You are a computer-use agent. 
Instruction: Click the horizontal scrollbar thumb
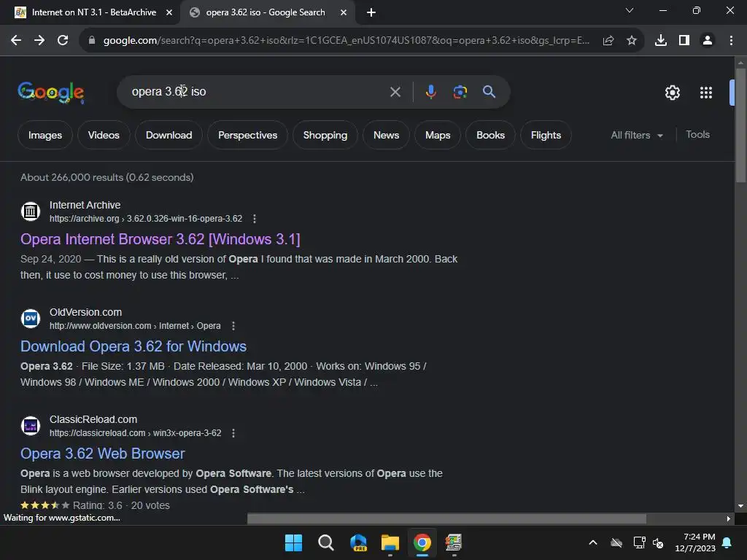coord(447,518)
